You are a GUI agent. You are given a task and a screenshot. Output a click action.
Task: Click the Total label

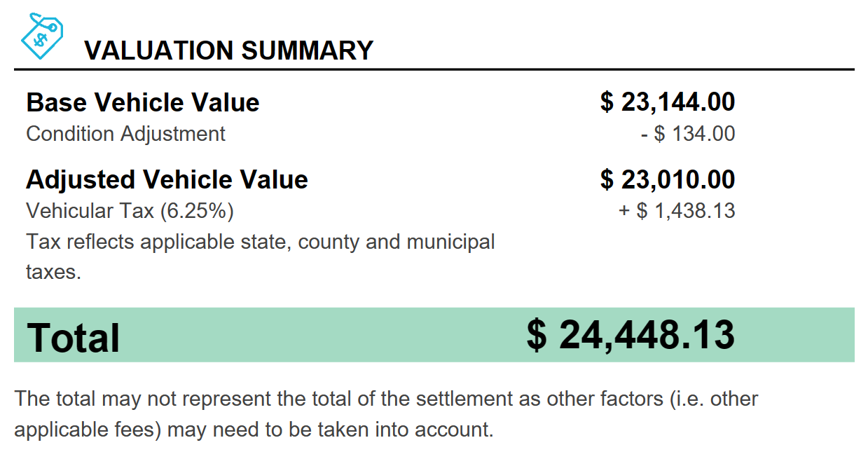74,337
